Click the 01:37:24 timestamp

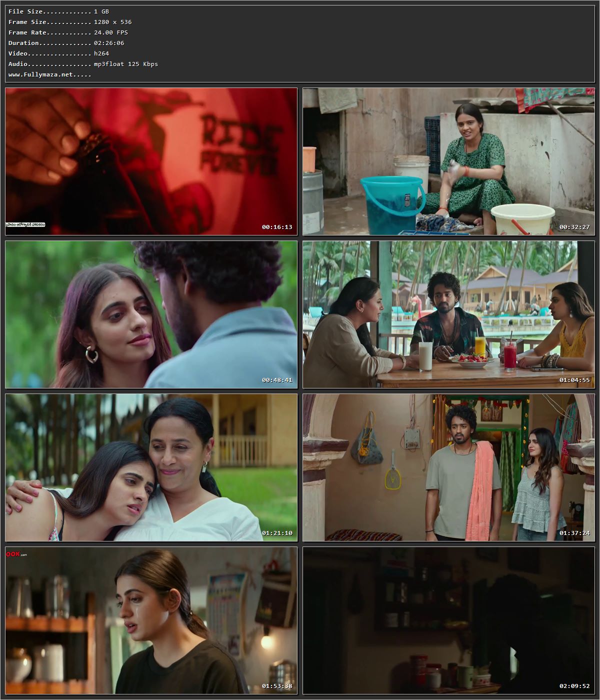(x=574, y=533)
